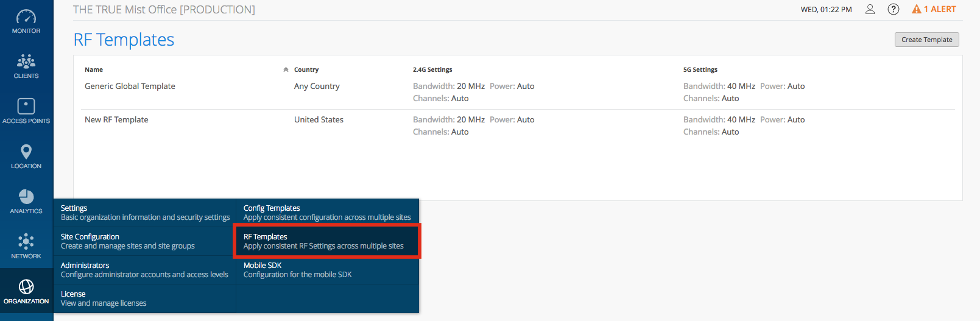Open the Analytics pie chart icon

26,196
